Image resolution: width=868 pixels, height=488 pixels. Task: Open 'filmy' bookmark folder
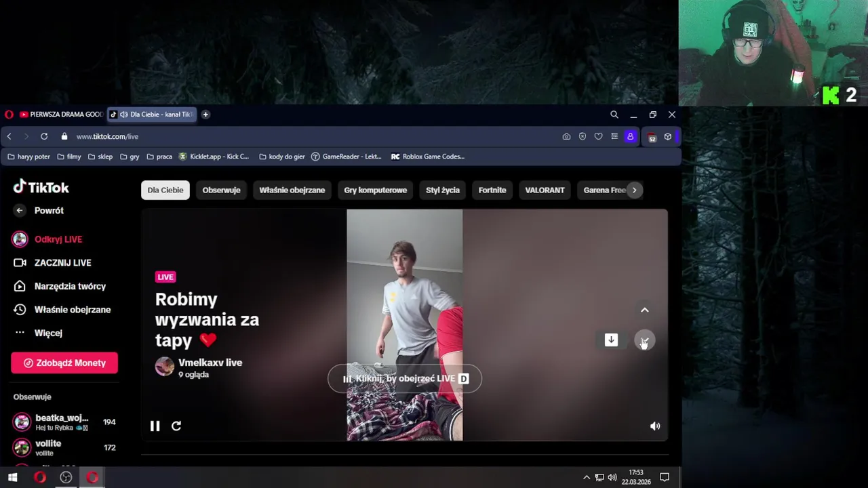[69, 157]
